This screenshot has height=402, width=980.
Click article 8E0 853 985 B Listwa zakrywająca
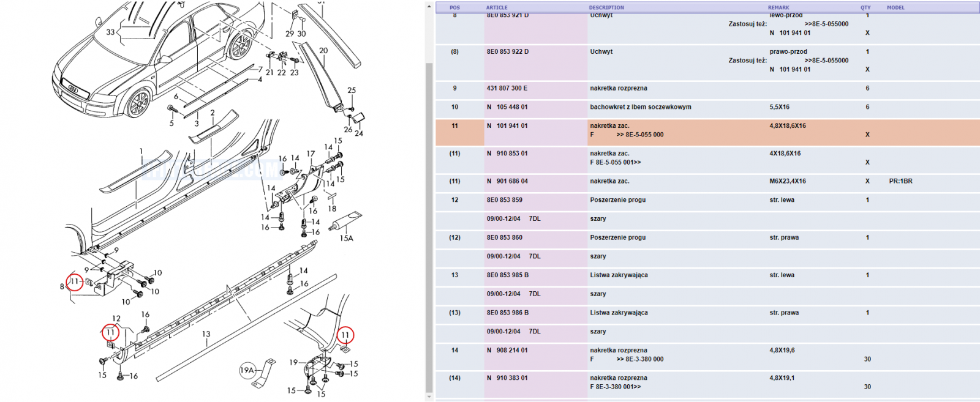click(x=507, y=275)
